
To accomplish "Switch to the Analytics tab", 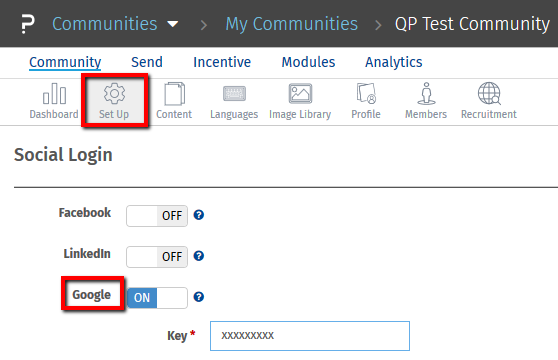I will point(394,62).
